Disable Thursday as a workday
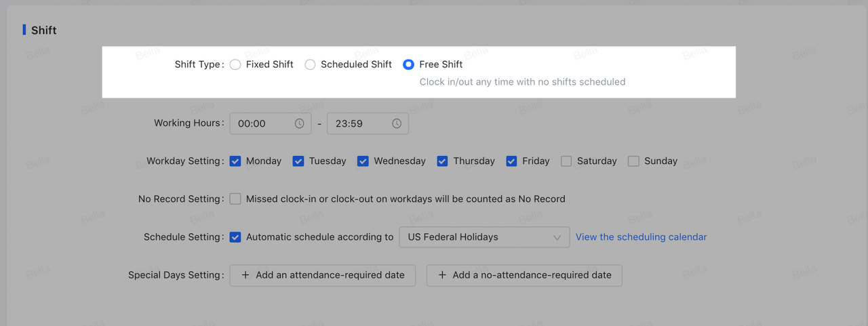Image resolution: width=868 pixels, height=326 pixels. pos(442,161)
